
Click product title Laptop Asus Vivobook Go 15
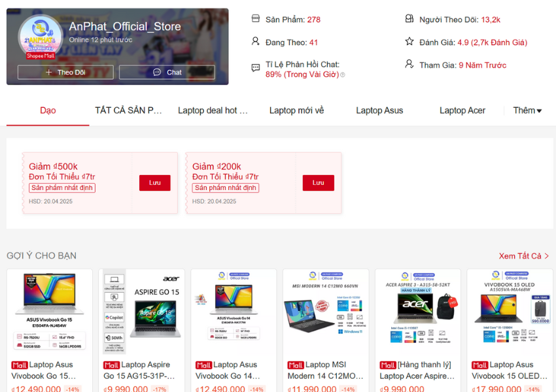coord(44,370)
